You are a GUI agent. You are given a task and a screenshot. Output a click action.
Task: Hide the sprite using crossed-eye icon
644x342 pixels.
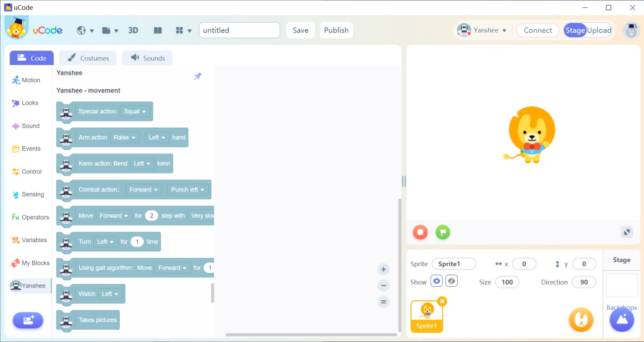(x=451, y=281)
